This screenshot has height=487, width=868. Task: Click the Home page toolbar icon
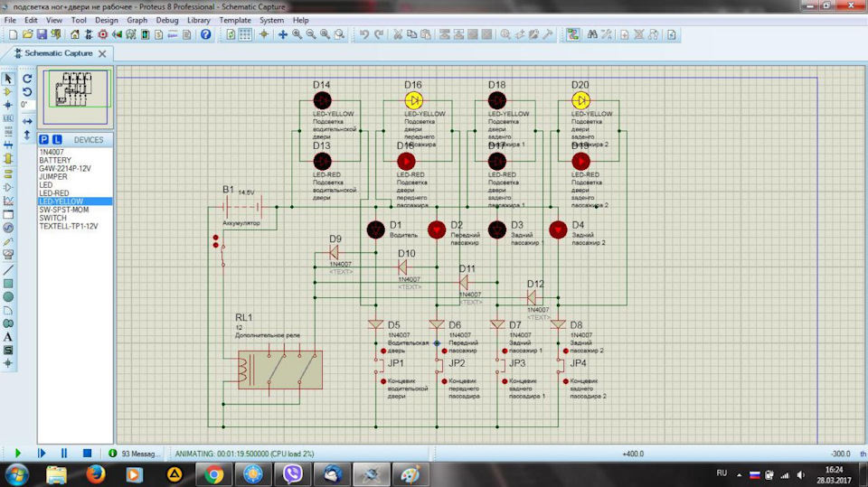(x=74, y=34)
